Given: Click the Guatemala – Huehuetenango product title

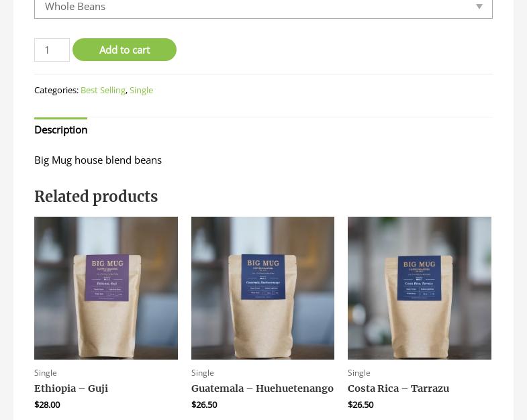Looking at the screenshot, I should [x=262, y=388].
